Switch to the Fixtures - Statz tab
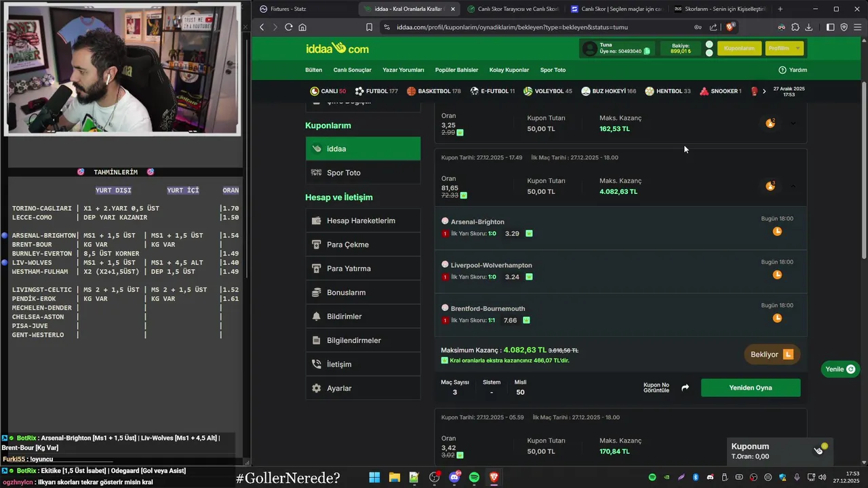 tap(305, 9)
